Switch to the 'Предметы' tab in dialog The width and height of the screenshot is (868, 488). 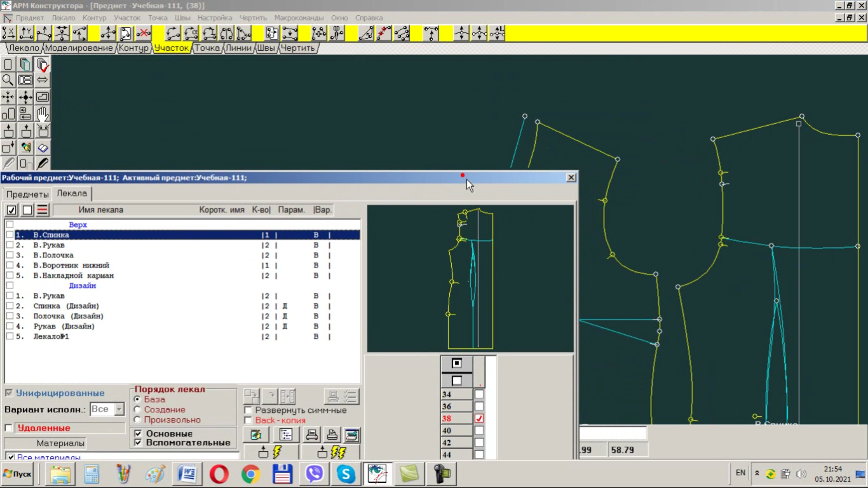27,194
